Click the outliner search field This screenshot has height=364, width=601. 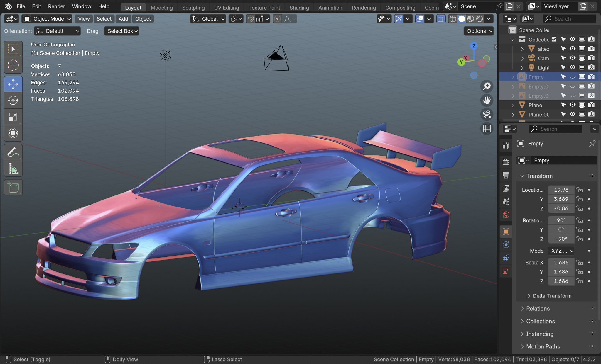(569, 19)
